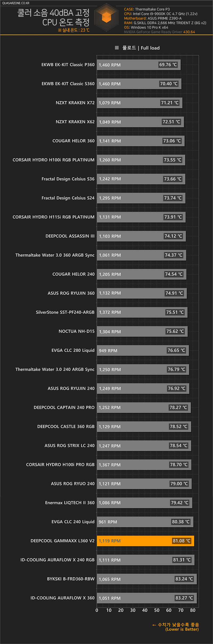The width and height of the screenshot is (213, 644).
Task: Click the orange cube logo in header
Action: click(x=106, y=17)
